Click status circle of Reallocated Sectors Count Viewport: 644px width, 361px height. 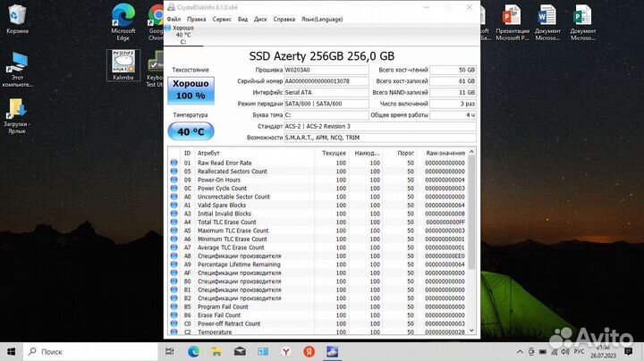click(174, 171)
